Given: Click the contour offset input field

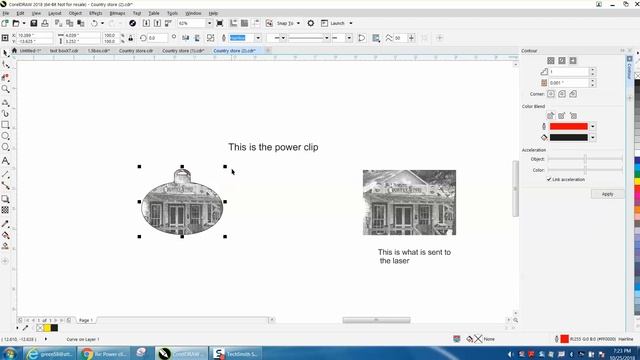Looking at the screenshot, I should tap(569, 83).
